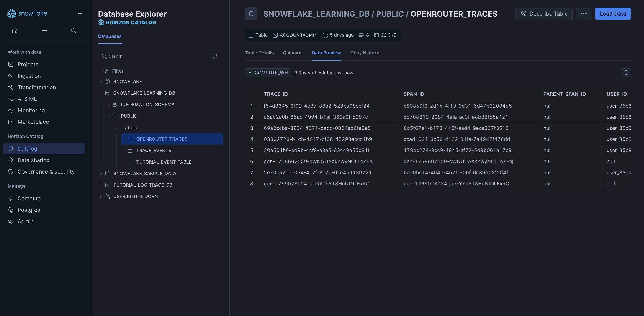Screen dimensions: 644x316
Task: Click the Projects icon in sidebar
Action: [x=11, y=64]
